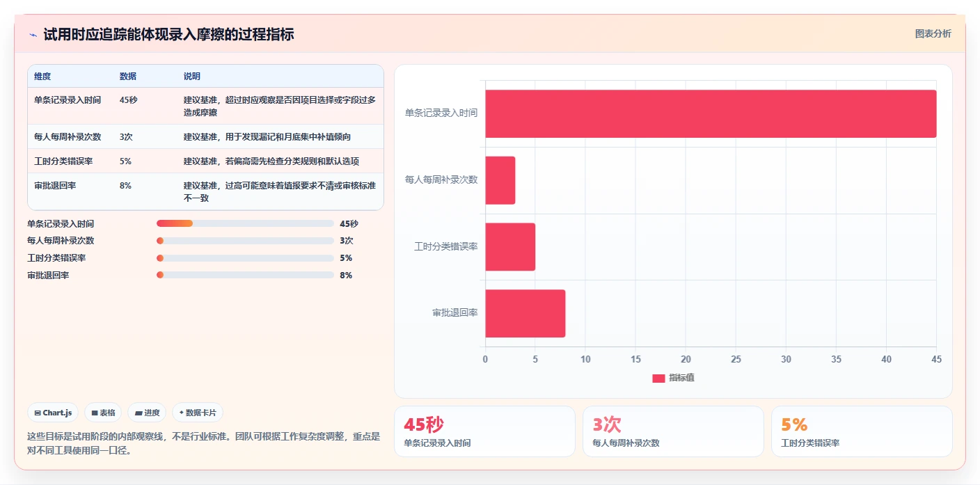
Task: Click the 审批退回率 table cell
Action: [55, 186]
